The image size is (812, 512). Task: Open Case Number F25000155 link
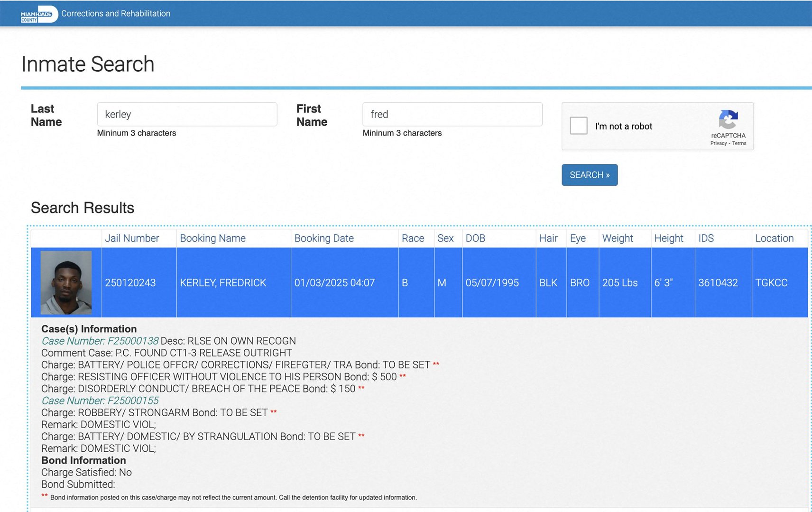[x=100, y=401]
